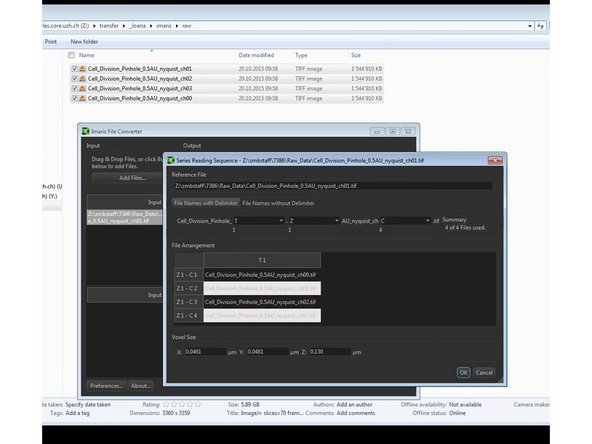Screen dimensions: 592x444
Task: Uncheck the ch01 file checkbox
Action: pyautogui.click(x=74, y=69)
